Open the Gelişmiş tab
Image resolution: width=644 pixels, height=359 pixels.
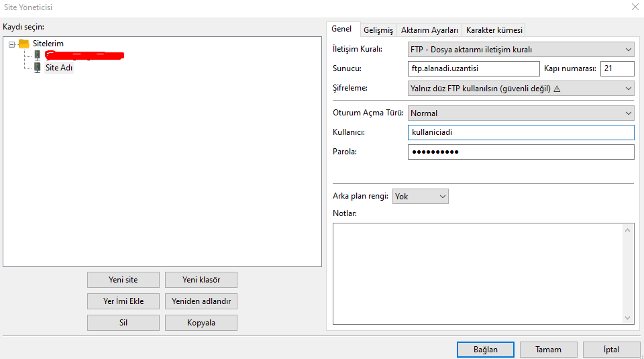tap(378, 30)
